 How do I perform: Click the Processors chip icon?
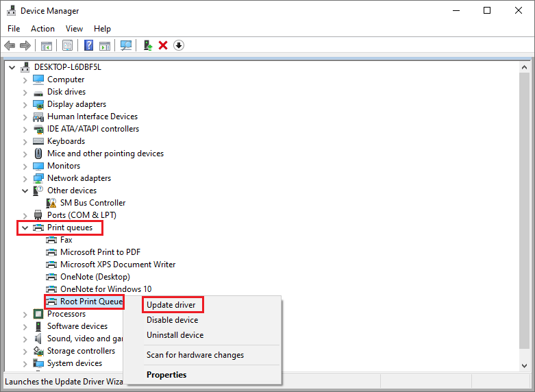coord(38,314)
